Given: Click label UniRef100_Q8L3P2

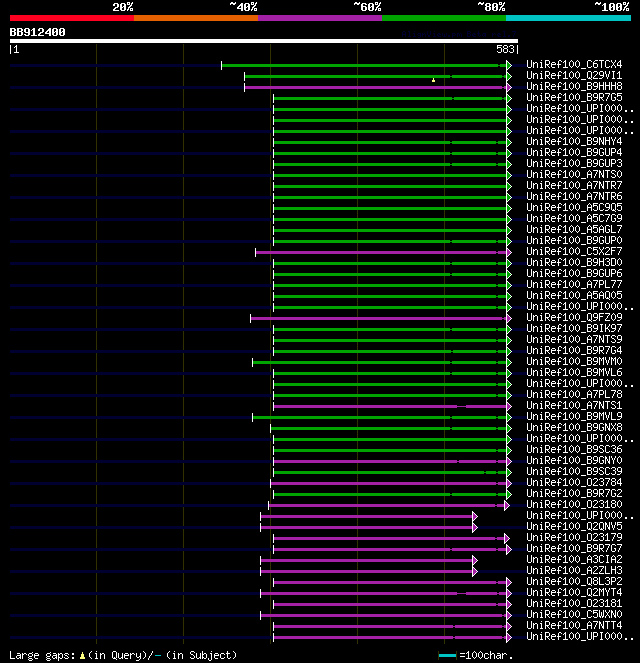Looking at the screenshot, I should point(574,581).
